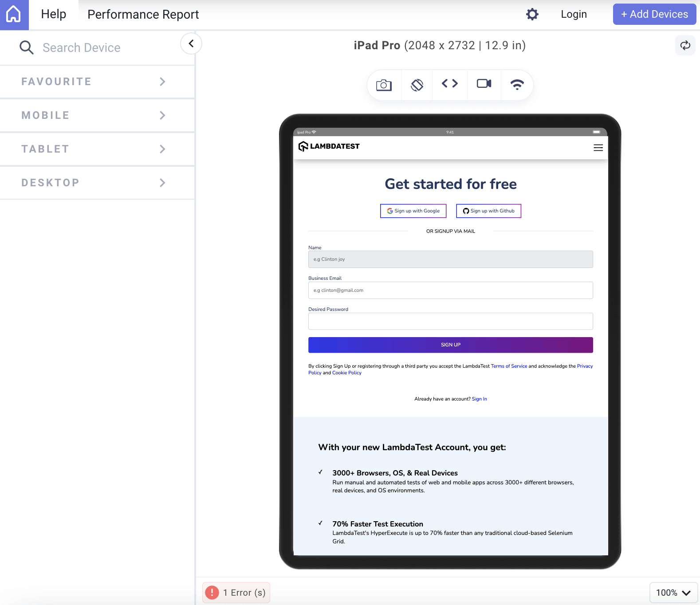Expand the Desktop device list
The image size is (700, 605).
click(x=97, y=183)
